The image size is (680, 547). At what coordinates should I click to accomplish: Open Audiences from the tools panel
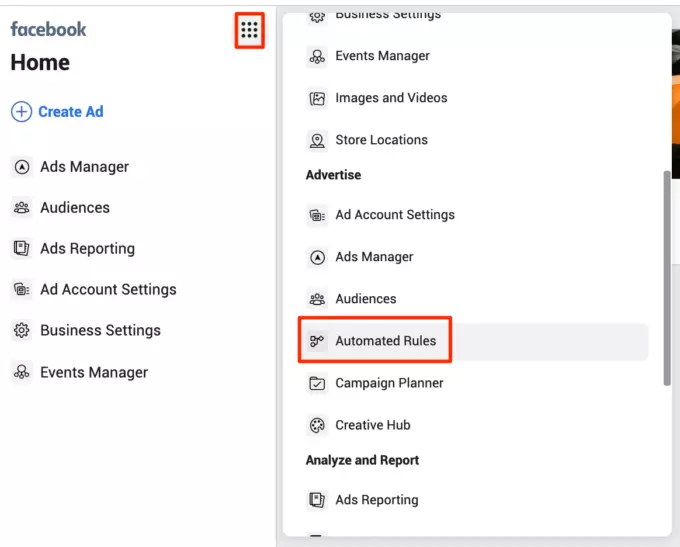click(x=365, y=299)
